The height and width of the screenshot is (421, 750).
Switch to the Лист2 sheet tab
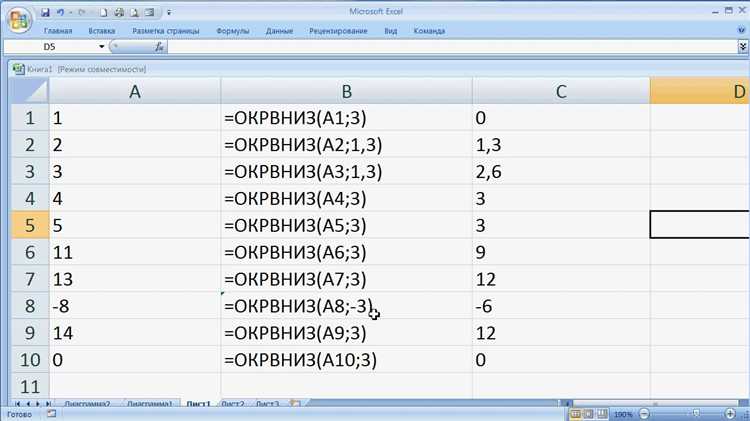233,404
